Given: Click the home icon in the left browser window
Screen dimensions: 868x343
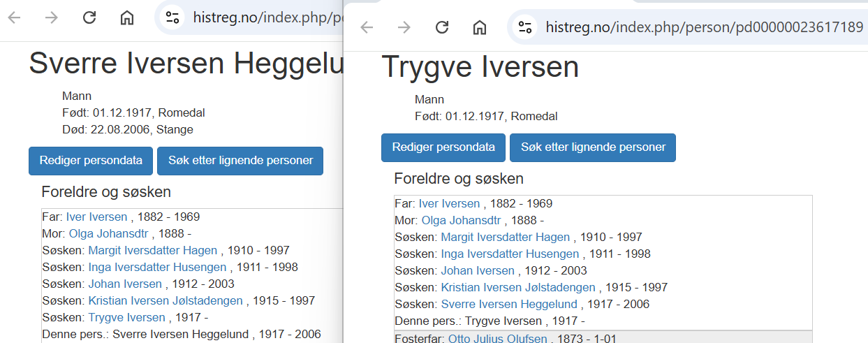Looking at the screenshot, I should click(x=127, y=18).
